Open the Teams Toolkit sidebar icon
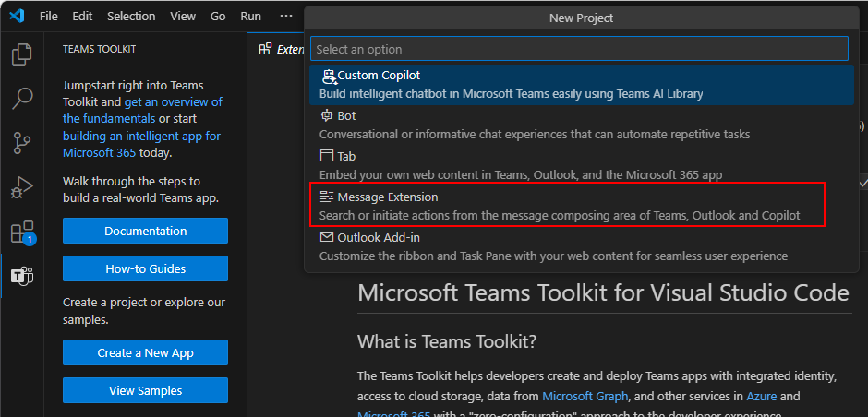Viewport: 868px width, 417px height. click(23, 276)
